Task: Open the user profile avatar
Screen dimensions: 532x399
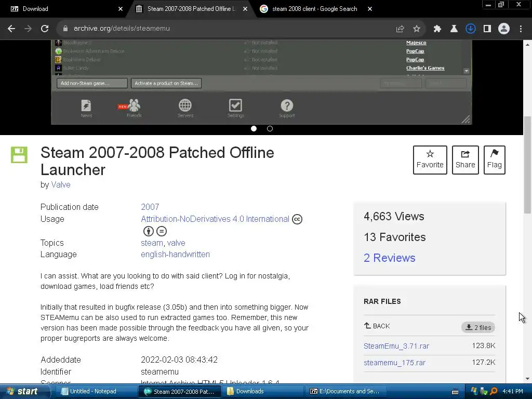Action: pyautogui.click(x=504, y=29)
